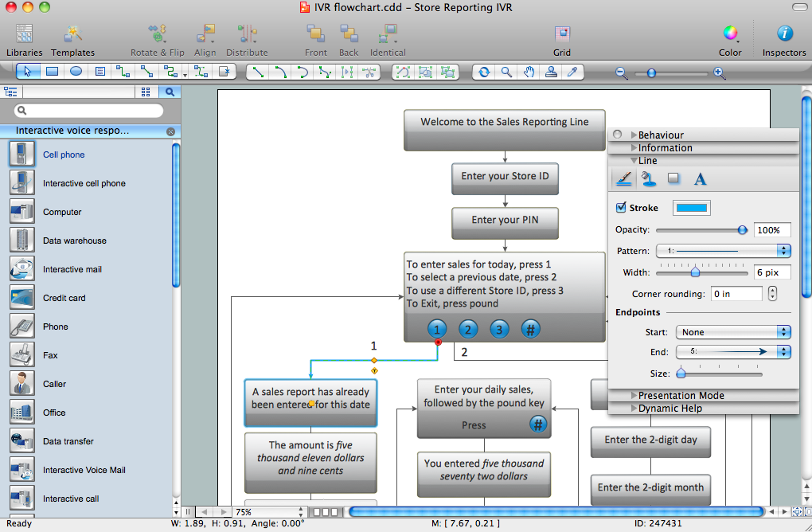Open the Inspectors panel

point(784,41)
